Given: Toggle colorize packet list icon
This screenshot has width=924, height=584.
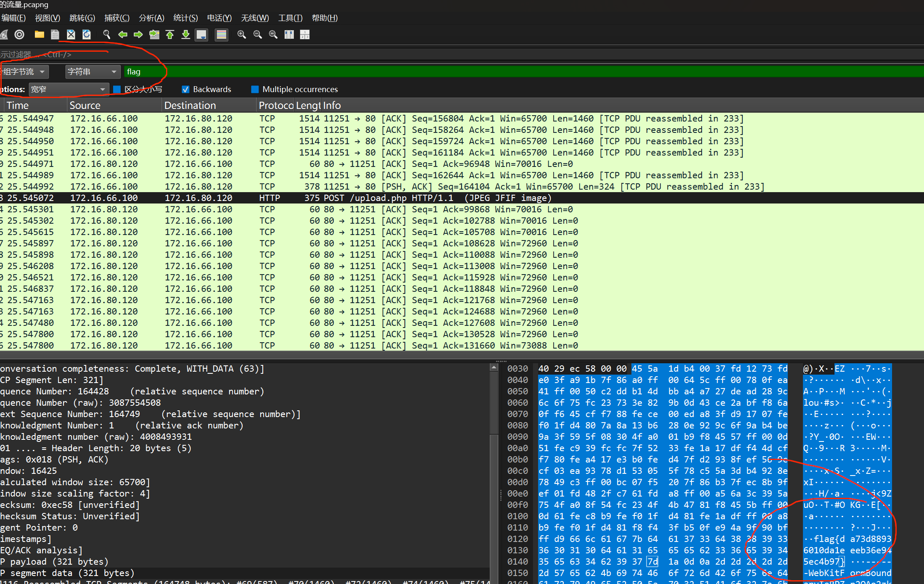Looking at the screenshot, I should (x=221, y=35).
